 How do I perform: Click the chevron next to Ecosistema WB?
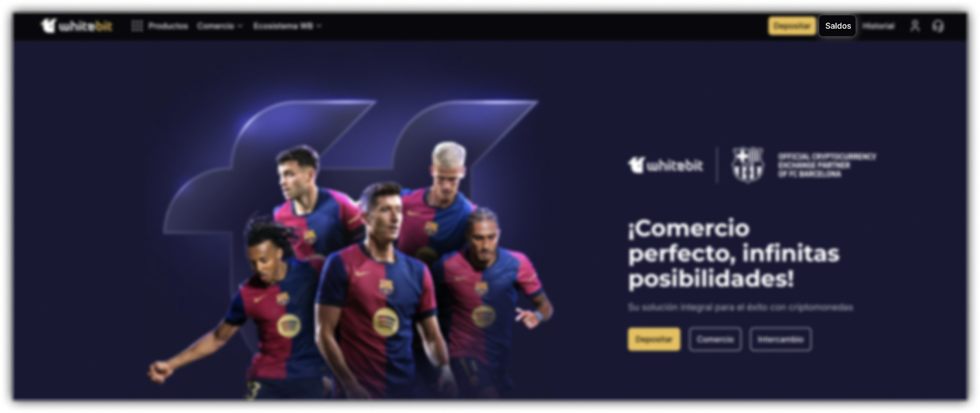coord(319,26)
